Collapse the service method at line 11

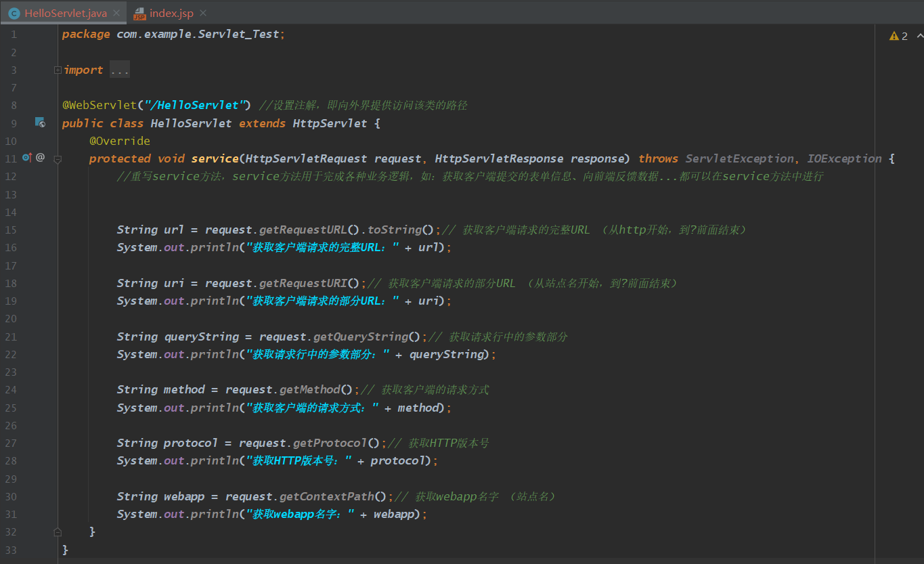tap(58, 159)
